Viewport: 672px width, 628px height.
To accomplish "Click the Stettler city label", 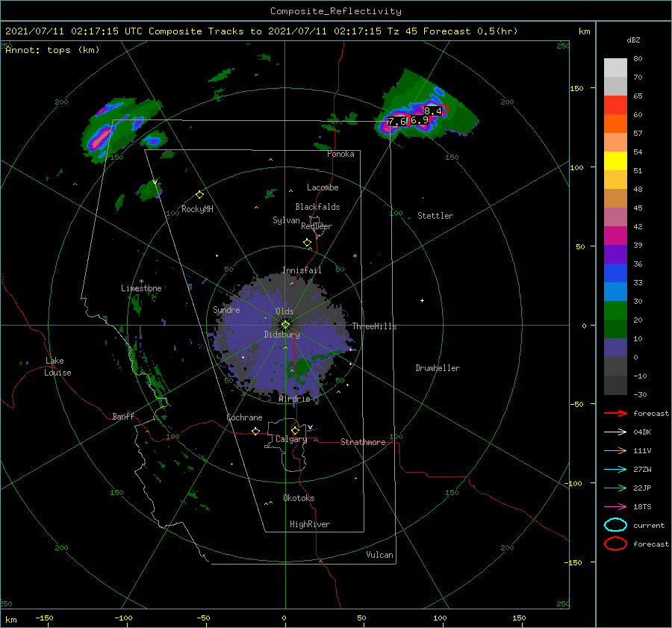I will pyautogui.click(x=435, y=216).
